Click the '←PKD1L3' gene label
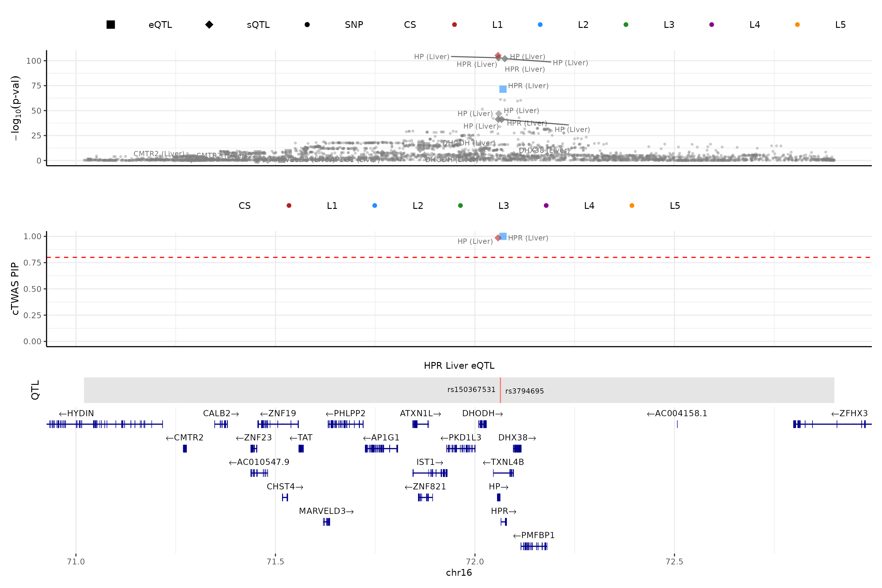Screen dimensions: 882x588 [461, 438]
